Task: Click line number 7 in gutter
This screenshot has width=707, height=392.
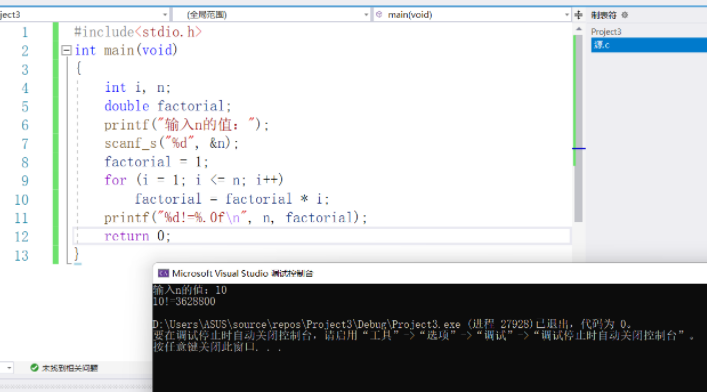Action: tap(25, 144)
